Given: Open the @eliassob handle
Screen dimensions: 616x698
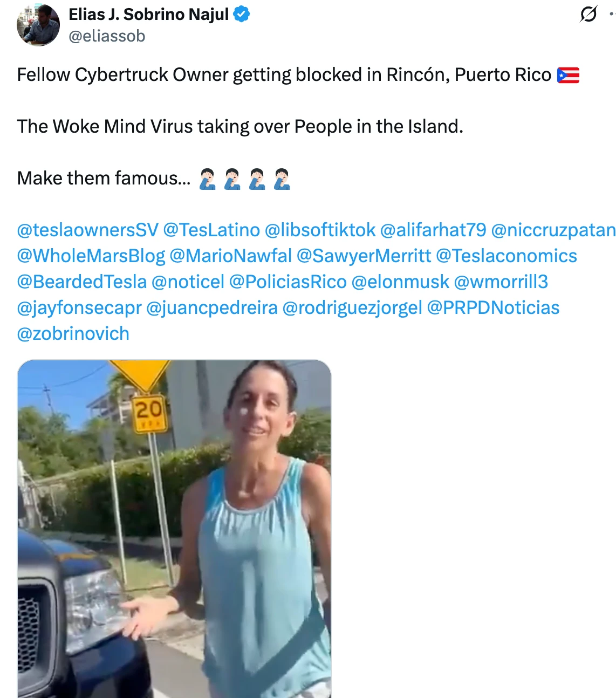Looking at the screenshot, I should tap(107, 36).
